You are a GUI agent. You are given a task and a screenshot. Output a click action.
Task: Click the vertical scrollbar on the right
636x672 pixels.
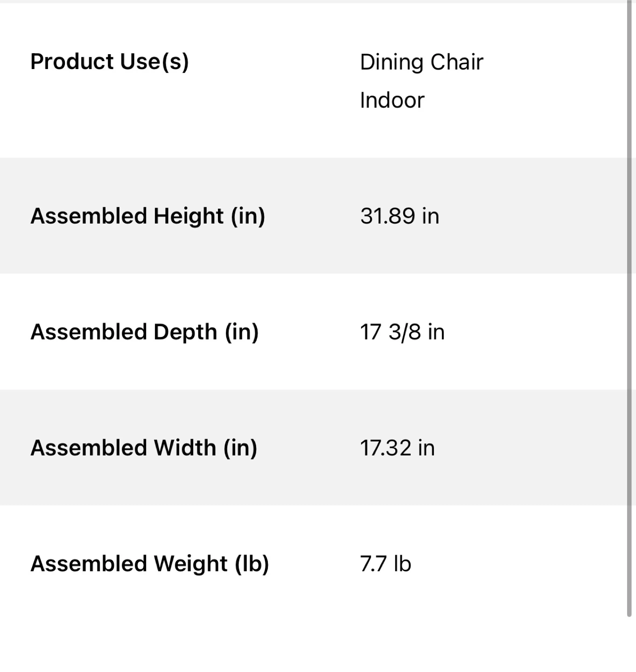click(x=629, y=308)
